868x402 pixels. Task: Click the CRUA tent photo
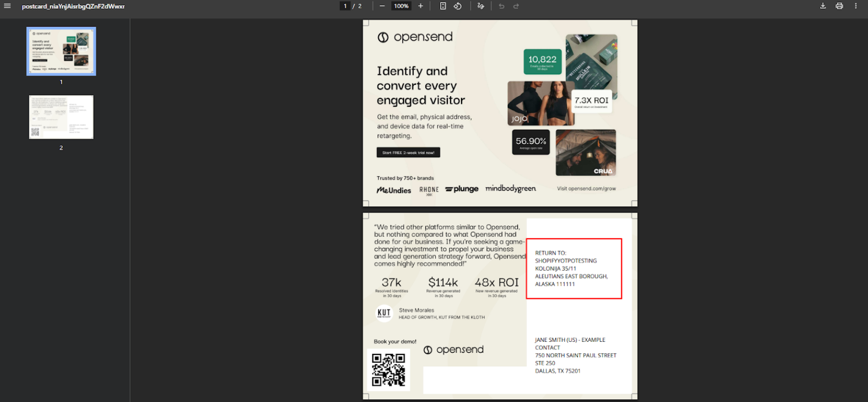pyautogui.click(x=586, y=152)
